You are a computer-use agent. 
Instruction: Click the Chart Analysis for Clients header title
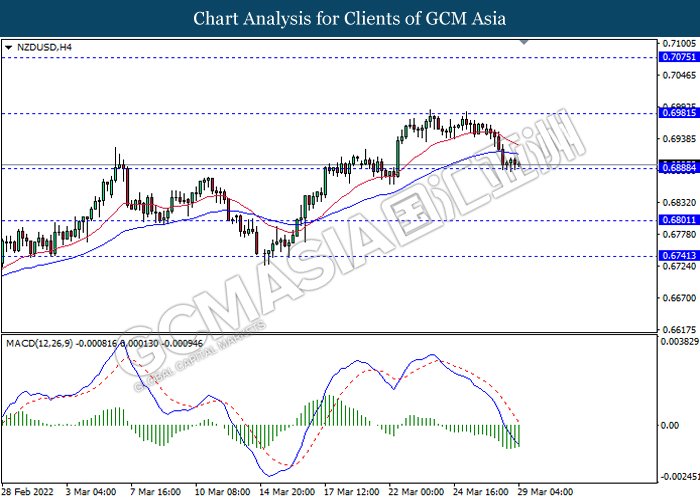tap(350, 18)
